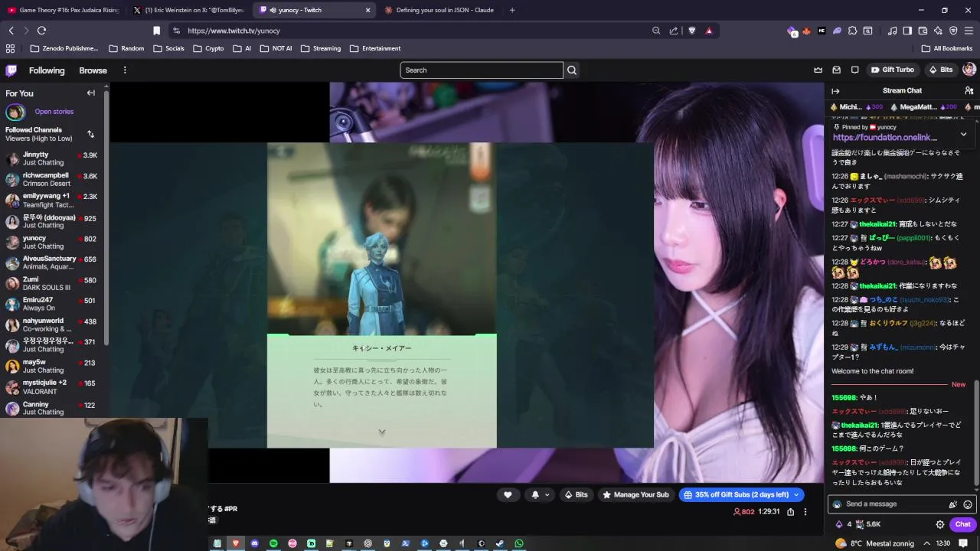Show hidden system tray icons
This screenshot has width=980, height=551.
[x=927, y=543]
